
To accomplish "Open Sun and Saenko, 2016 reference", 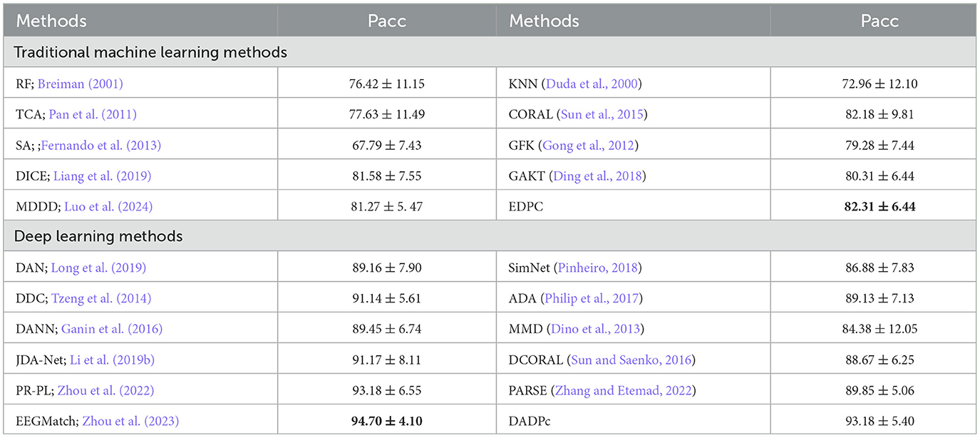I will point(631,360).
